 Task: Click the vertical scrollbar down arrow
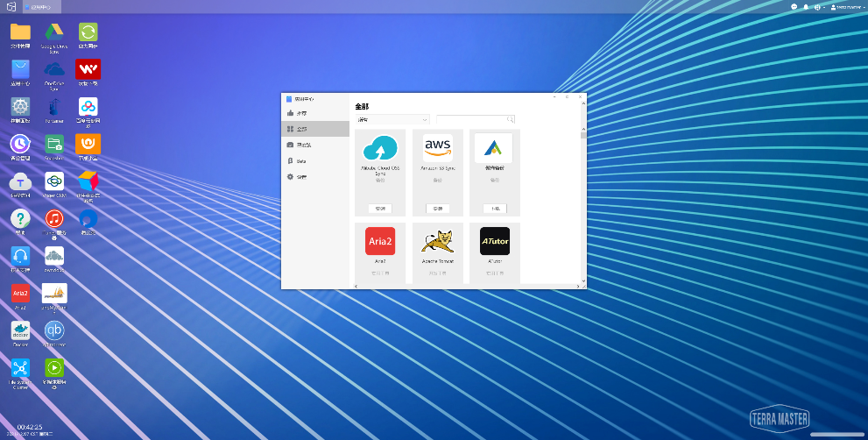[x=583, y=281]
